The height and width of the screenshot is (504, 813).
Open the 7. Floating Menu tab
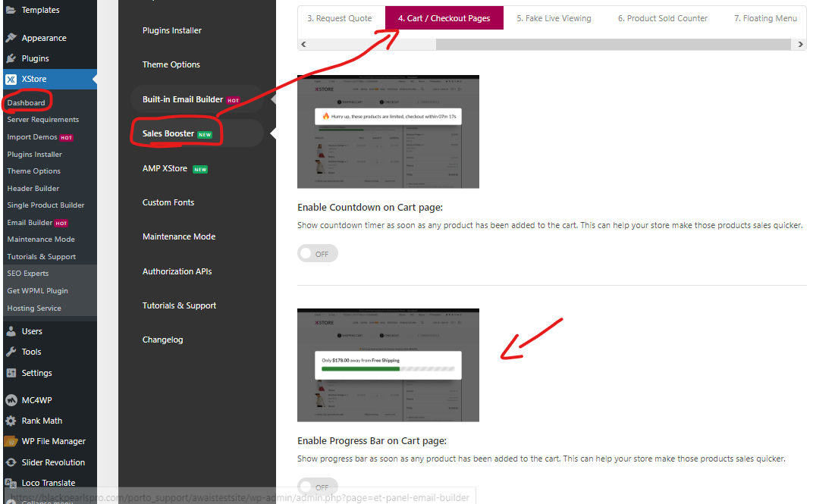pos(765,18)
